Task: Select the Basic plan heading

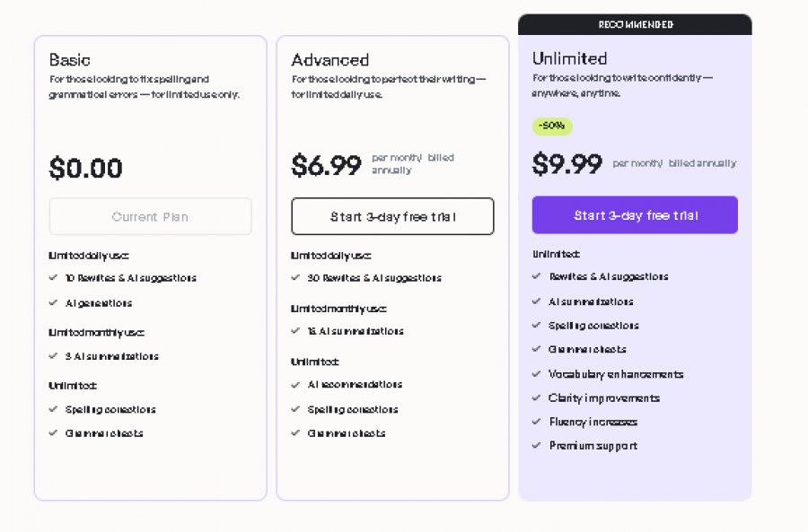Action: (x=70, y=60)
